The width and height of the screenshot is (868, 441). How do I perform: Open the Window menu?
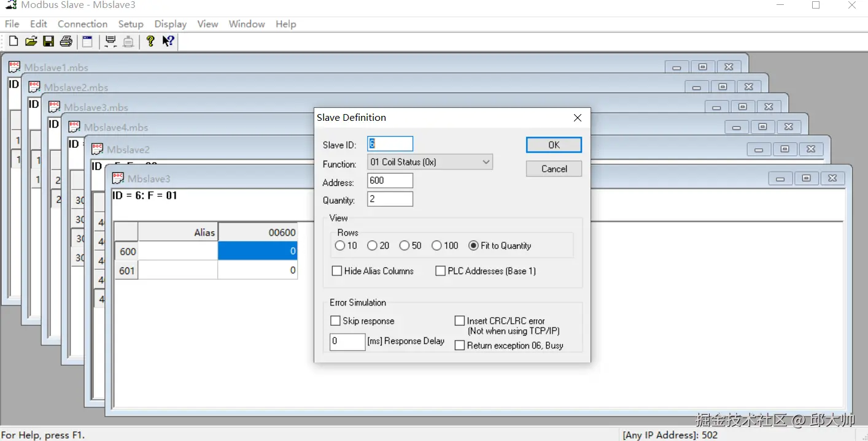point(247,24)
